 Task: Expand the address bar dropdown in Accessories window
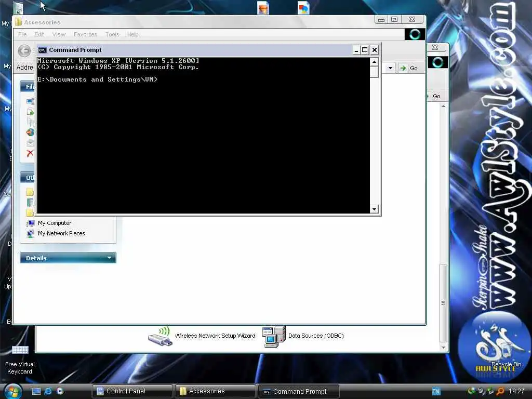[x=390, y=68]
